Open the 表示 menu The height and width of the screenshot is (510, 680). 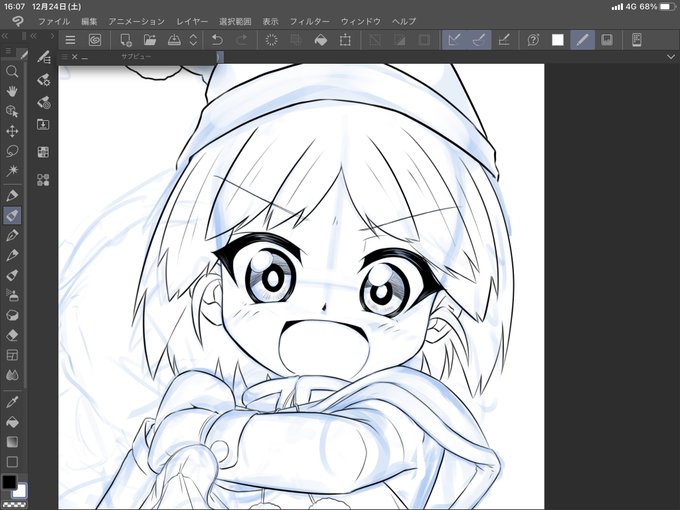(x=270, y=21)
